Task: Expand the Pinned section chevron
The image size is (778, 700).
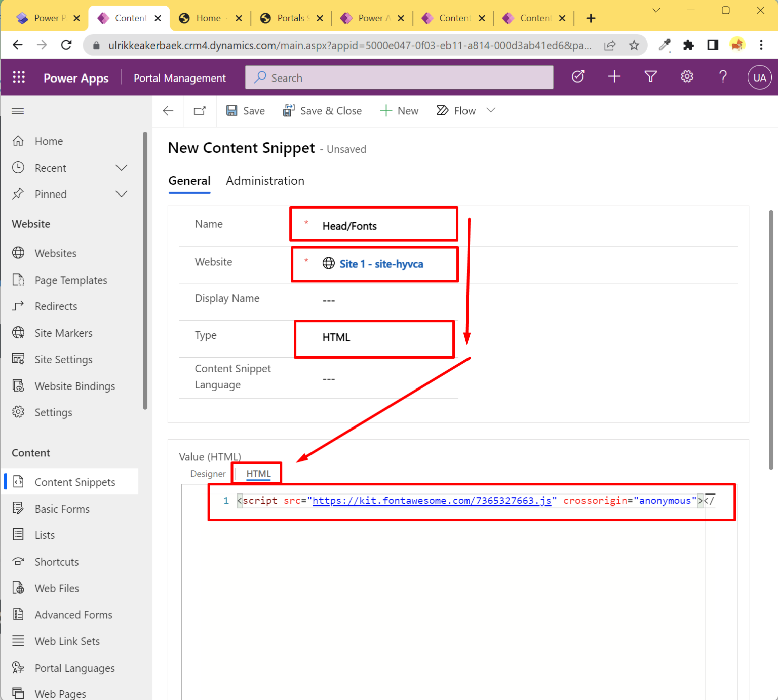Action: pos(122,194)
